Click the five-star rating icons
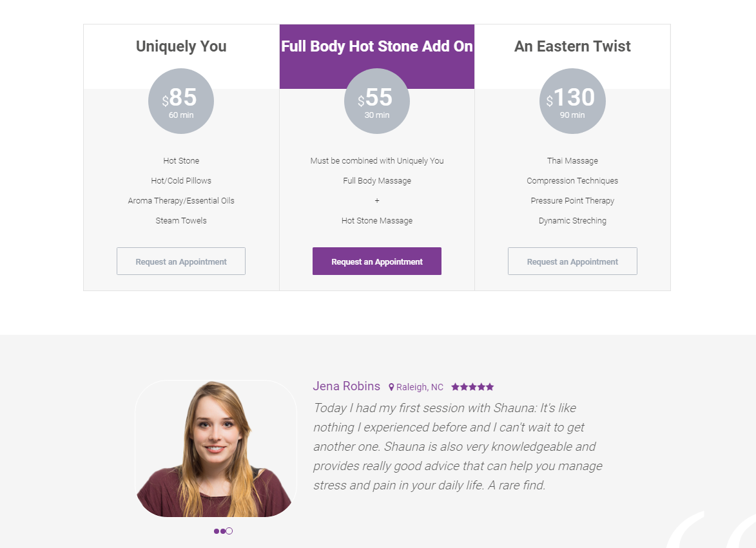 472,387
